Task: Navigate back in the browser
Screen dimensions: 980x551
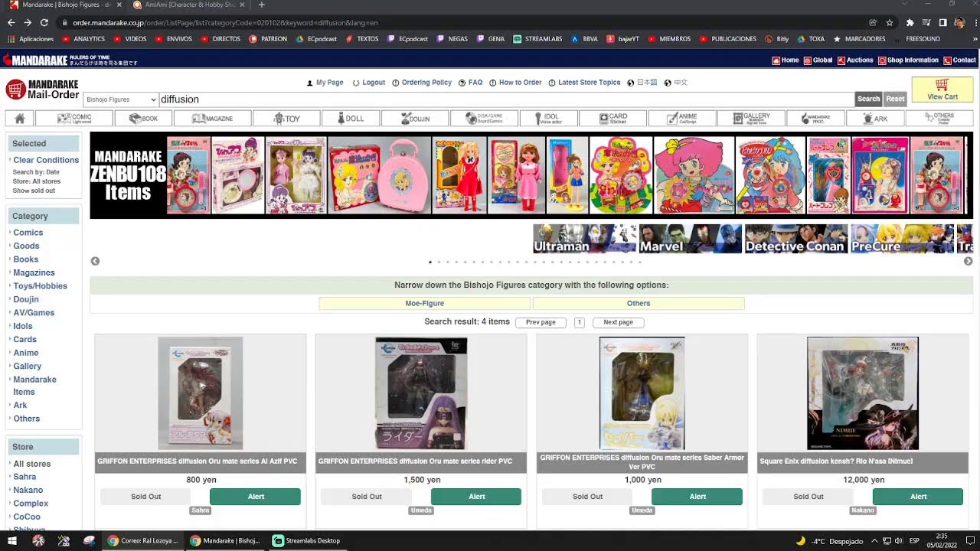Action: (10, 23)
